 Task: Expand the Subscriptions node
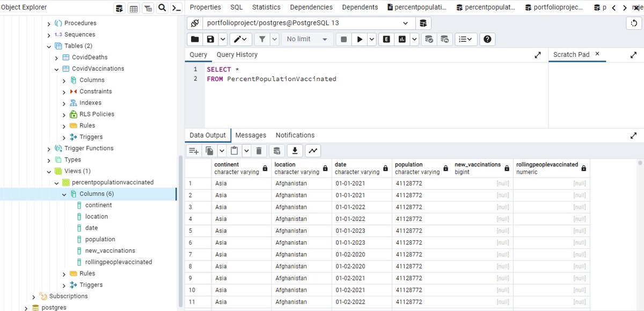point(34,297)
